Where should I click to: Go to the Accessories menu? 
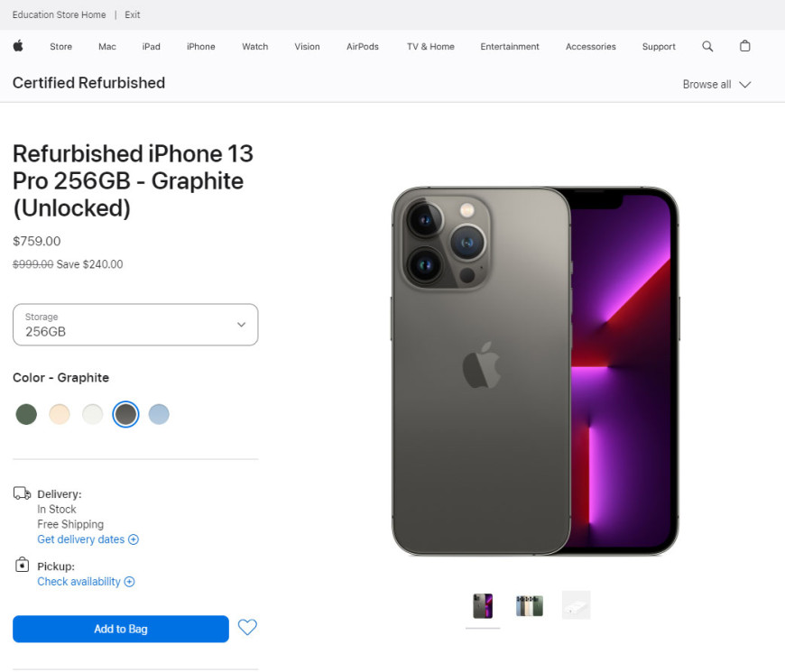tap(591, 47)
